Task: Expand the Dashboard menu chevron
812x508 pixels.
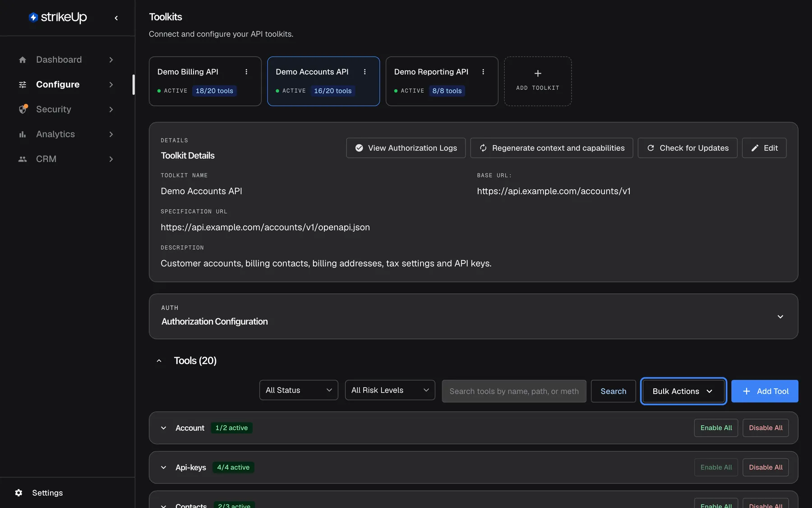Action: pos(111,60)
